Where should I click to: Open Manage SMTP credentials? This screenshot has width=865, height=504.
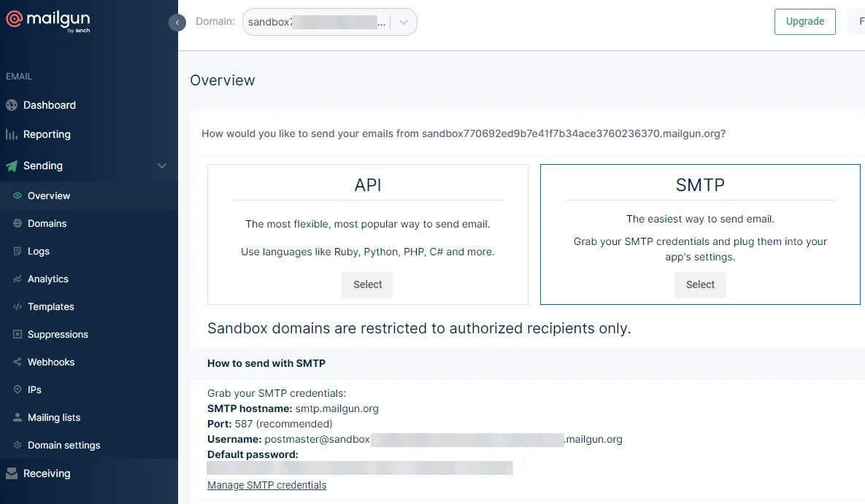pos(266,485)
